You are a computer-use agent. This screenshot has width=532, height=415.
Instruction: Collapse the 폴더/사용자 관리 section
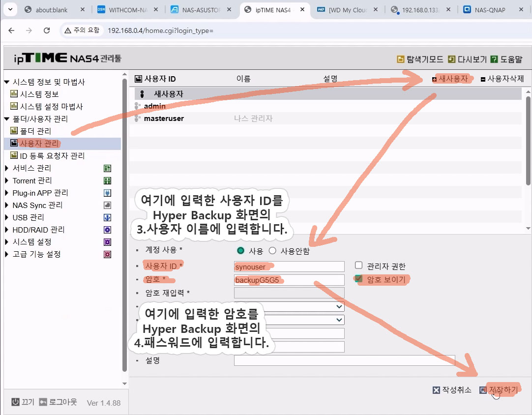[x=7, y=119]
